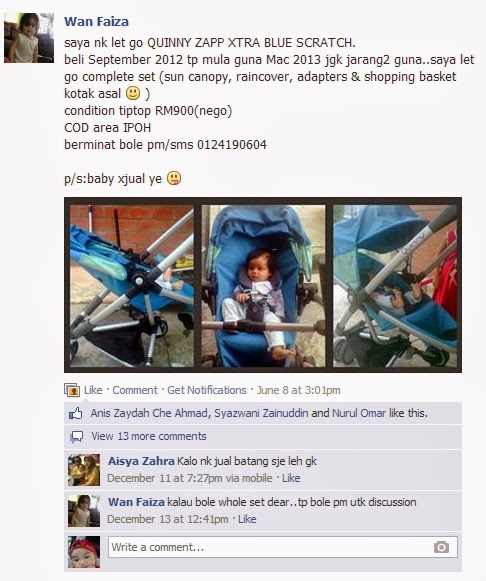Click the photo album icon before Like
Viewport: 486px width, 581px height.
[x=72, y=390]
